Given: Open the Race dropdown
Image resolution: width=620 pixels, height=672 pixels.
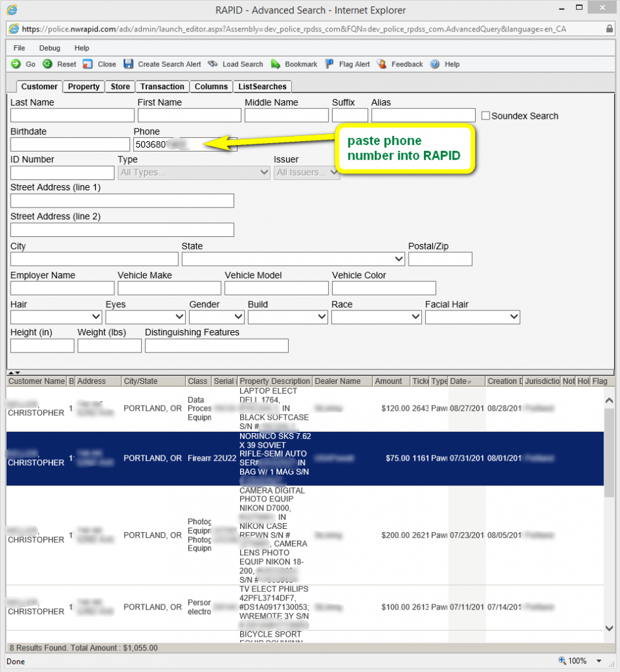Looking at the screenshot, I should 376,317.
